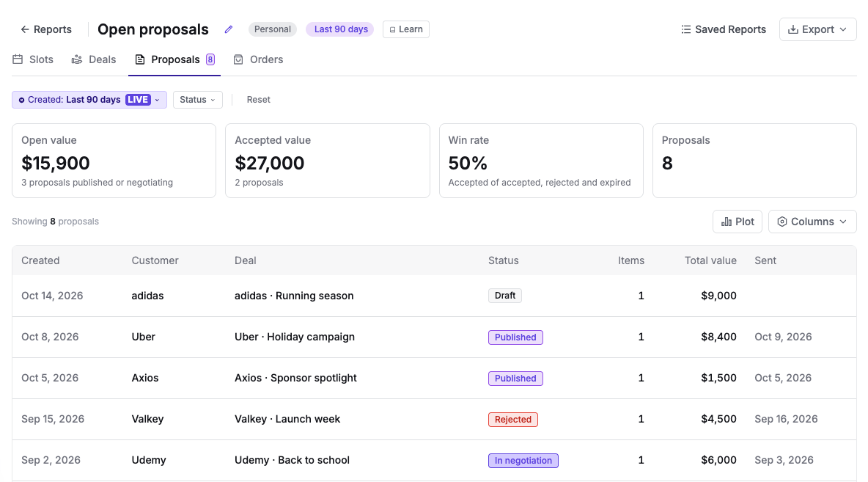Open the Udemy · Back to school deal
The image size is (868, 482).
coord(292,460)
